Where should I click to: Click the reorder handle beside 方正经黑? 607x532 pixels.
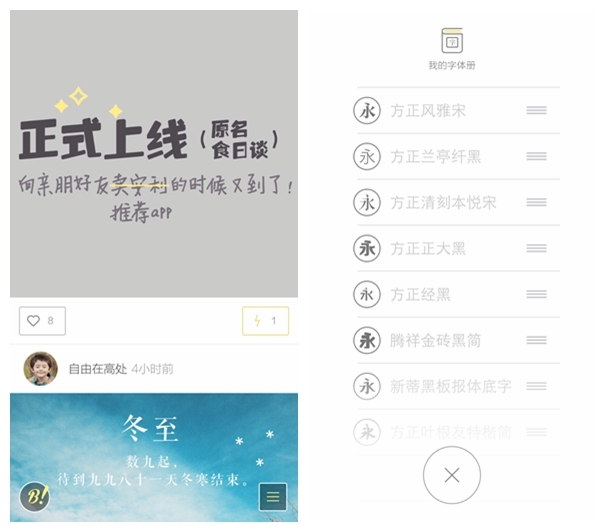(x=537, y=294)
